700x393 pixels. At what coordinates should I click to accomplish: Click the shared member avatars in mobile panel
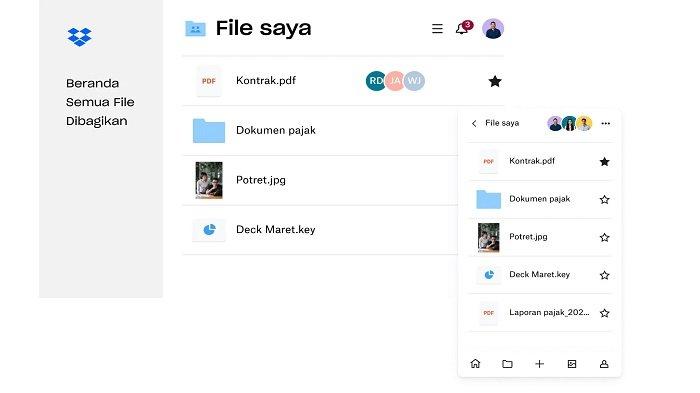point(570,123)
